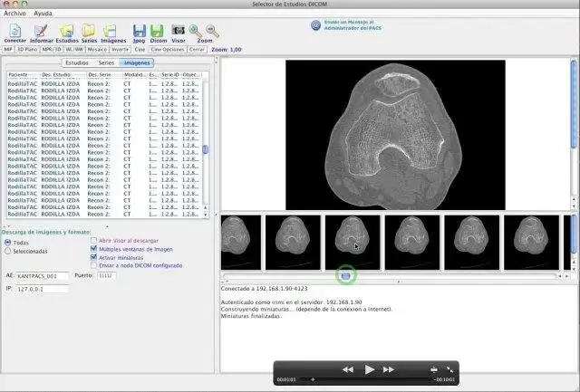Click the IP address input field
Viewport: 580px width, 392px height.
[43, 289]
